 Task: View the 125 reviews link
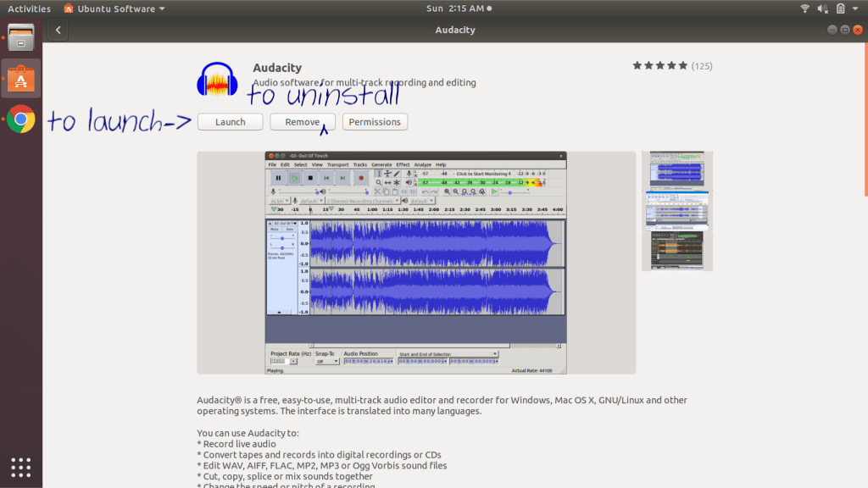coord(702,65)
